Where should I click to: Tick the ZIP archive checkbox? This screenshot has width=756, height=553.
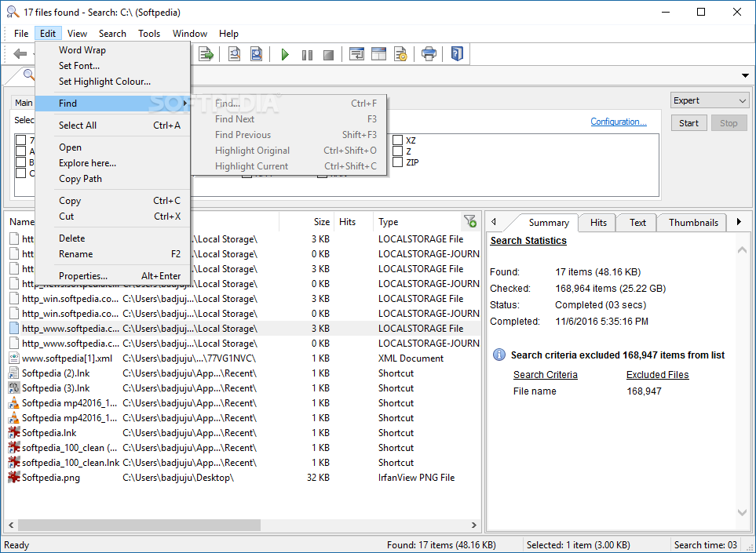[398, 162]
